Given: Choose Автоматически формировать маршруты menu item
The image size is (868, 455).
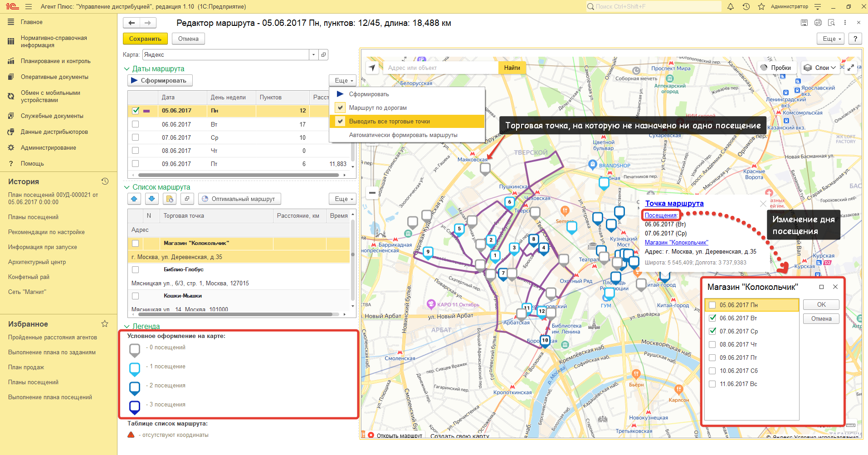Looking at the screenshot, I should tap(403, 135).
